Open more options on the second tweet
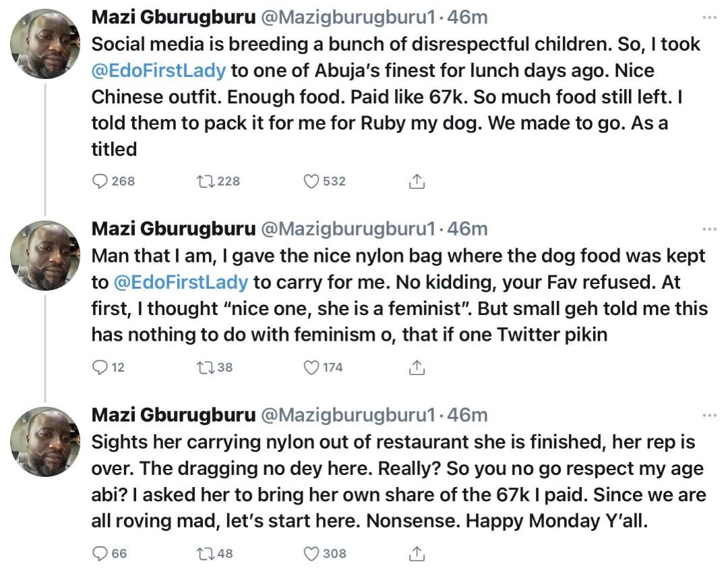Screen dimensions: 728x568 coord(709,229)
